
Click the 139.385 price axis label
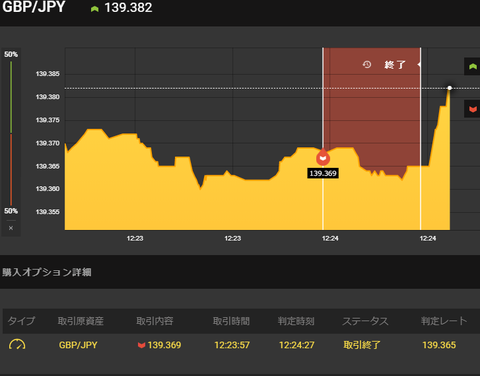(x=48, y=74)
